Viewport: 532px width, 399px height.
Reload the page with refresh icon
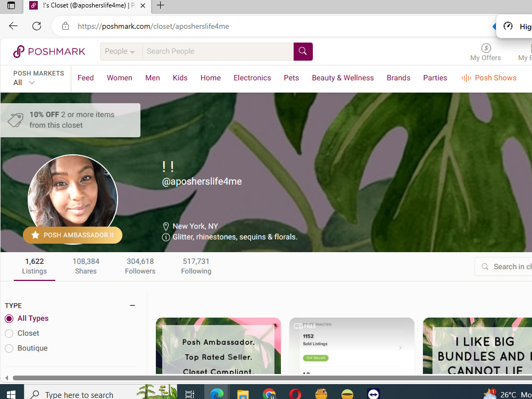[37, 26]
